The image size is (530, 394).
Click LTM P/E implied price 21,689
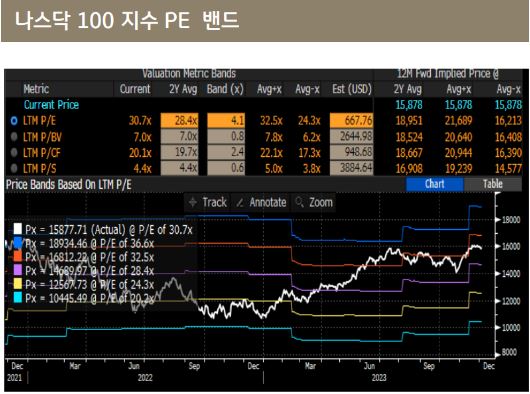pos(458,121)
